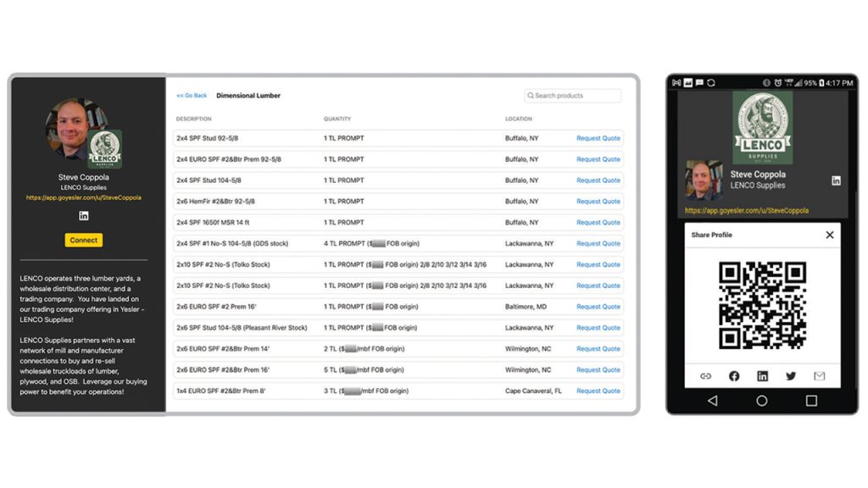Go back via the '<< Go Back' link
This screenshot has height=488, width=868.
pos(192,96)
